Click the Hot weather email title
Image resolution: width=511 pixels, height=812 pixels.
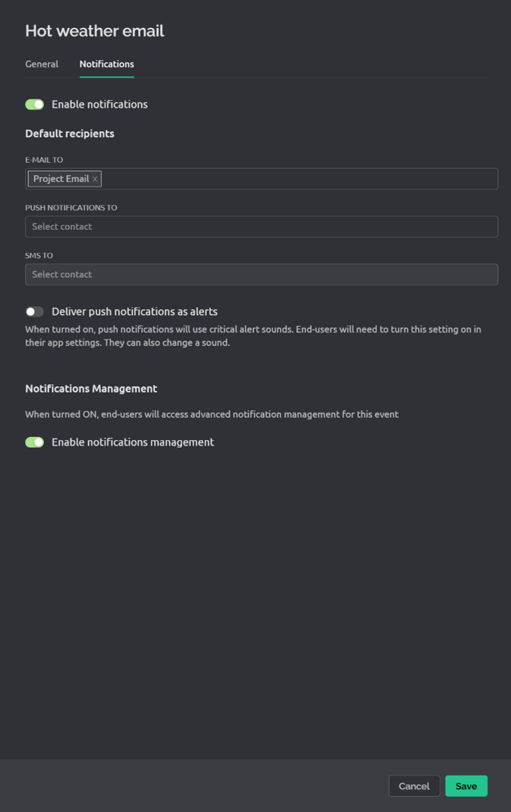94,31
